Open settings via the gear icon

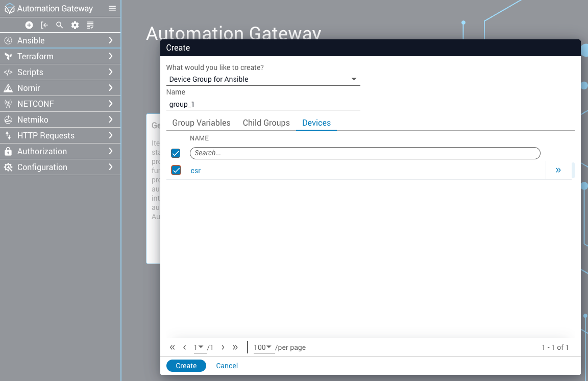(x=75, y=25)
